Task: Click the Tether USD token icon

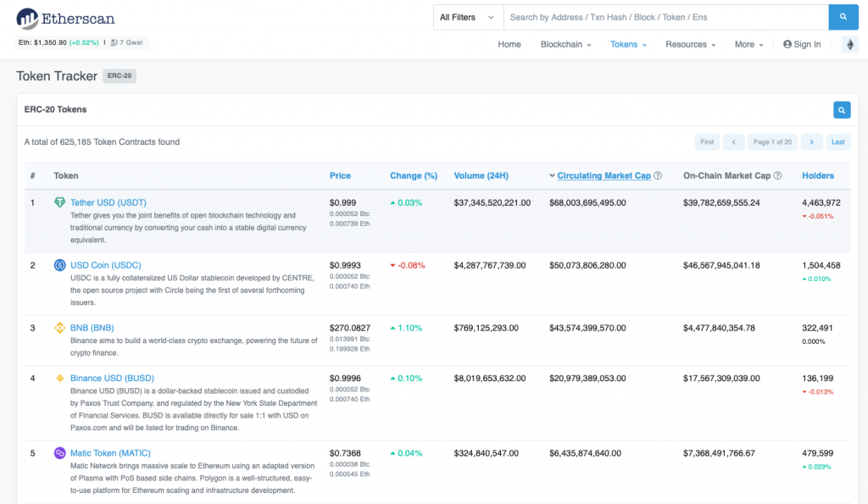Action: [x=60, y=202]
